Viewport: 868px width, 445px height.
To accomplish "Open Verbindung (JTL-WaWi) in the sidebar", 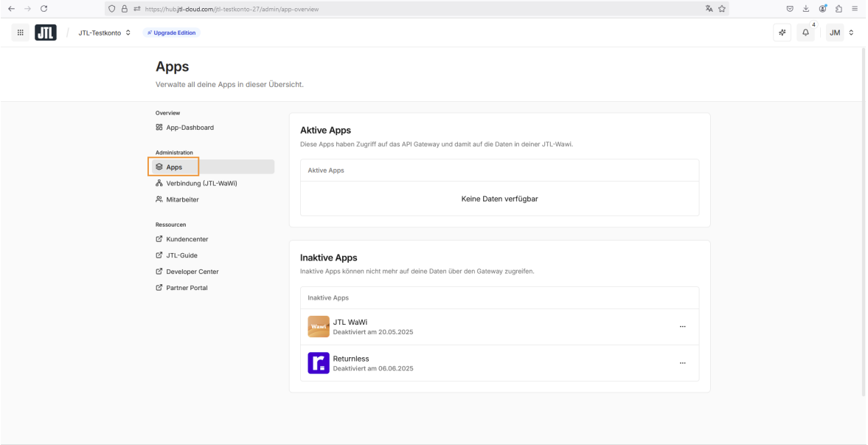I will pyautogui.click(x=196, y=184).
